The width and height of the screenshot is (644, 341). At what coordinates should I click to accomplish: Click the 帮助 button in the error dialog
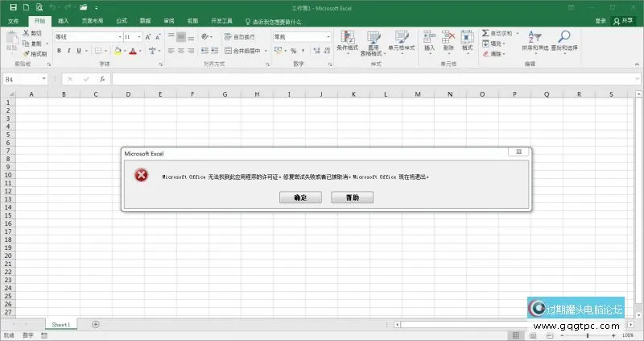click(352, 198)
